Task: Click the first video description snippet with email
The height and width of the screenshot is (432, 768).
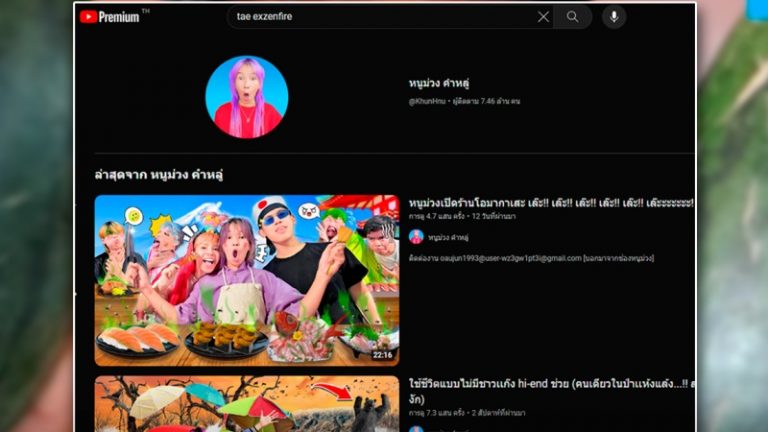Action: click(530, 258)
